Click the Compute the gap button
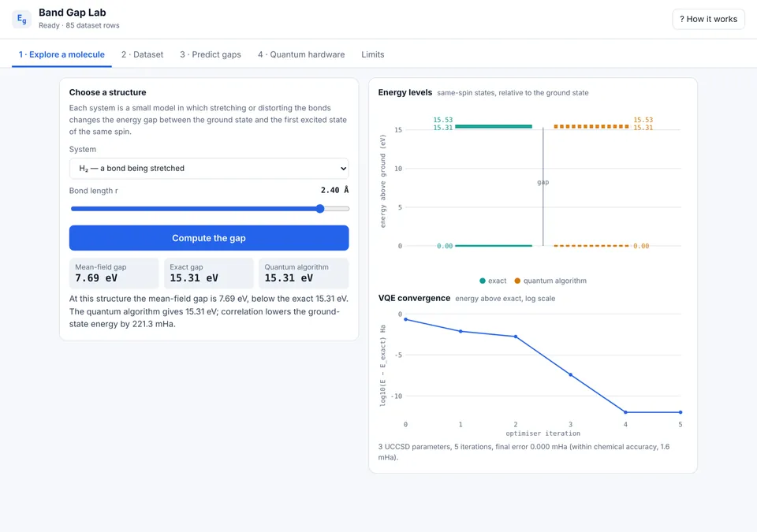Viewport: 757px width, 532px height. click(209, 238)
